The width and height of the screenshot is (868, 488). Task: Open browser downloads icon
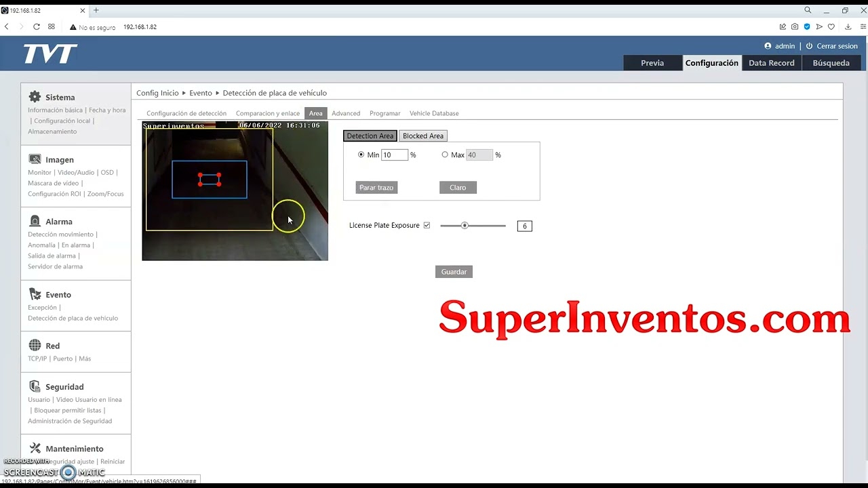[848, 27]
